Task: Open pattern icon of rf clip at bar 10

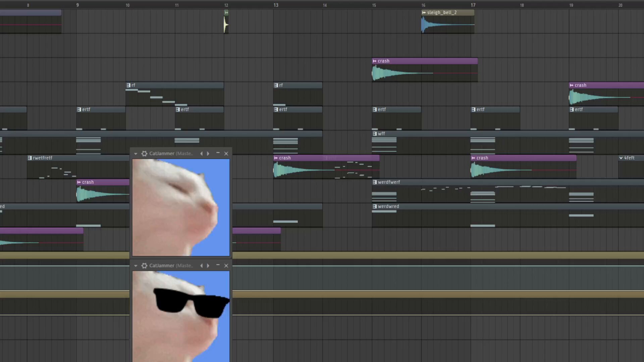Action: pos(128,85)
